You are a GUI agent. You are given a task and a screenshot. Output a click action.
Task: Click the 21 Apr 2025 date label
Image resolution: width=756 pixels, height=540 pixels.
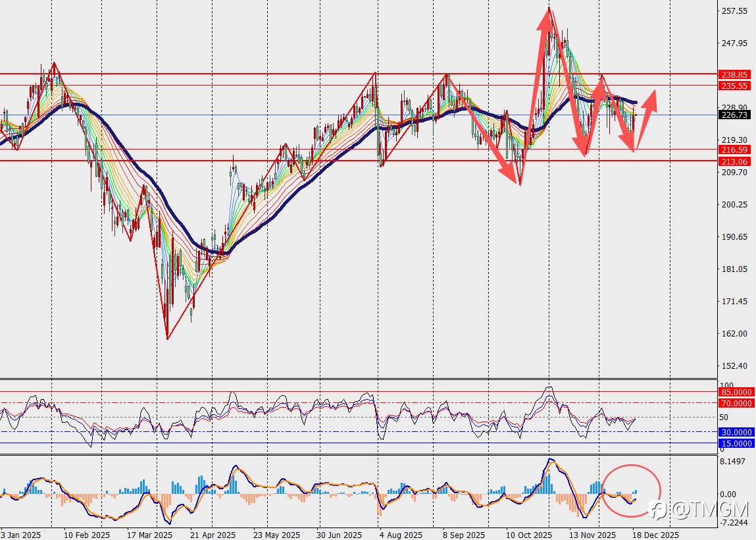[212, 535]
